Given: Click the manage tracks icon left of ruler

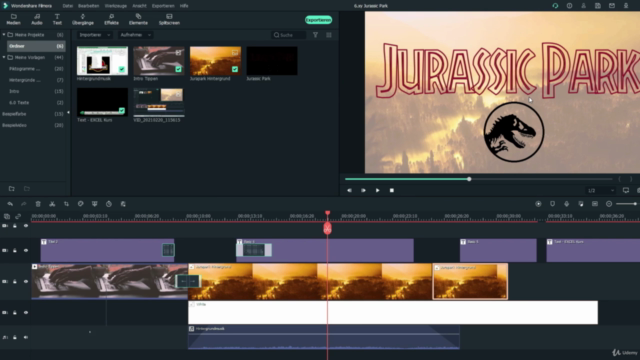Looking at the screenshot, I should pos(7,216).
